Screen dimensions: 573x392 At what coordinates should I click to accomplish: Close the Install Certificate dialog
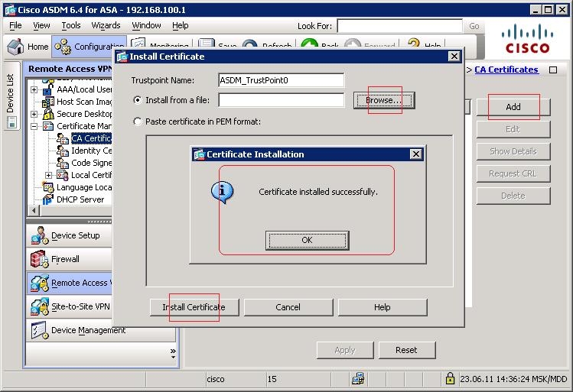(x=454, y=57)
